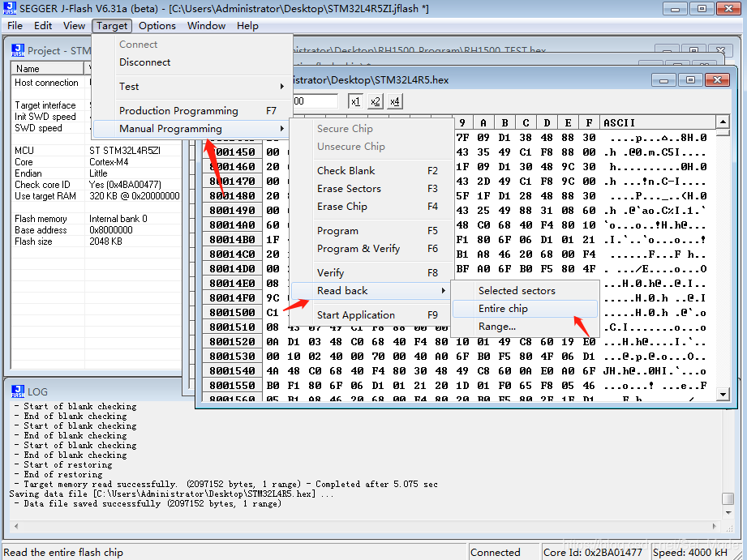The image size is (747, 560).
Task: Click the hex address input field
Action: click(315, 101)
